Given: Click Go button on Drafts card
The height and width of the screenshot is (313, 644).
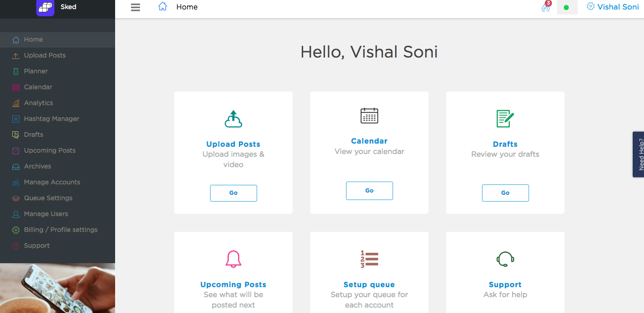Looking at the screenshot, I should pos(505,193).
